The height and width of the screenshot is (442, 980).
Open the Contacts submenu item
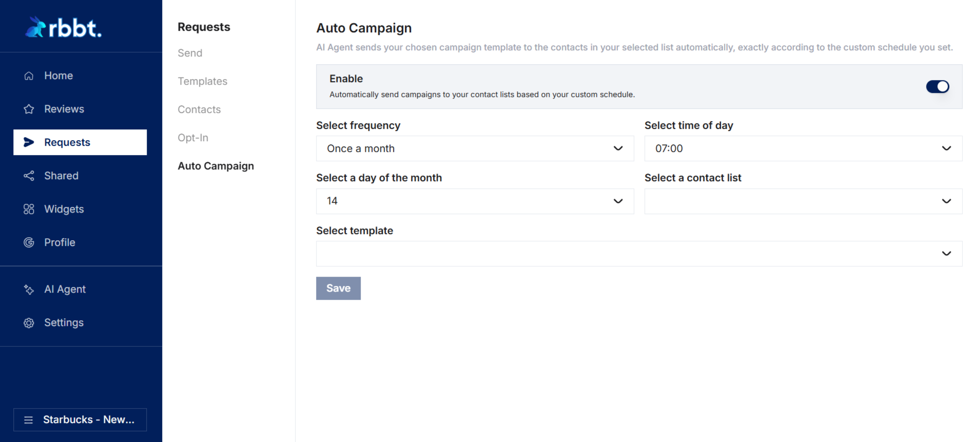(199, 109)
